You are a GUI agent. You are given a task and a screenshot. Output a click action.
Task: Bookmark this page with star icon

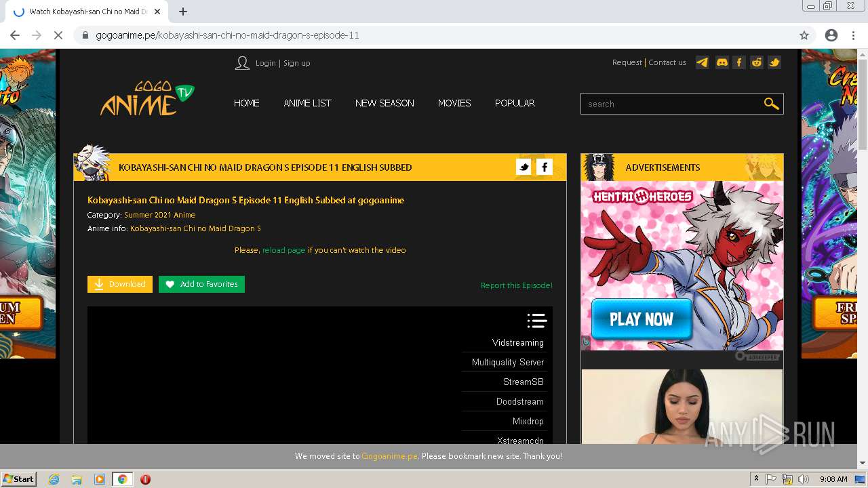[x=804, y=35]
